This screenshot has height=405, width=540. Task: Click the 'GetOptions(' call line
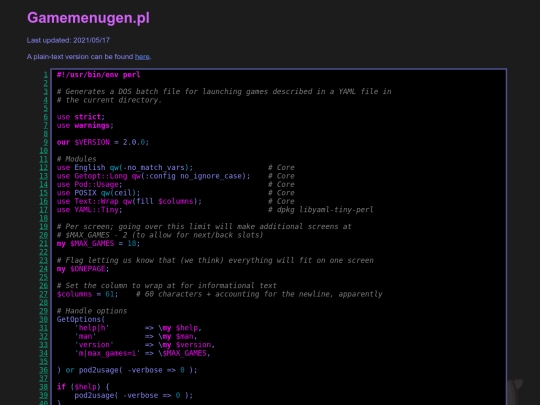81,320
